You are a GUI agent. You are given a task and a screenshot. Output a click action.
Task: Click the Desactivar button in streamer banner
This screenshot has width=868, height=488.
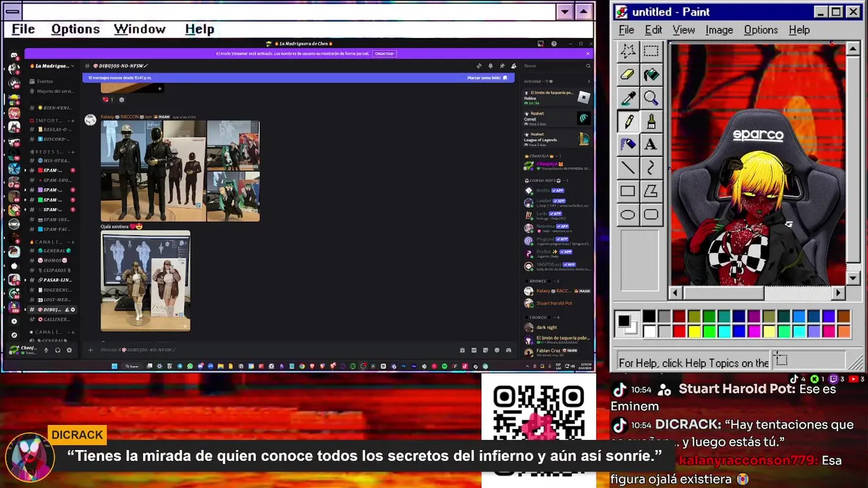coord(384,54)
